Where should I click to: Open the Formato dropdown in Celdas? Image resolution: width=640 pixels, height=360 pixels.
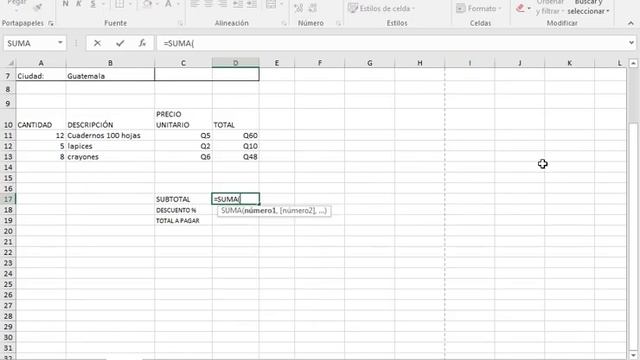tap(479, 8)
